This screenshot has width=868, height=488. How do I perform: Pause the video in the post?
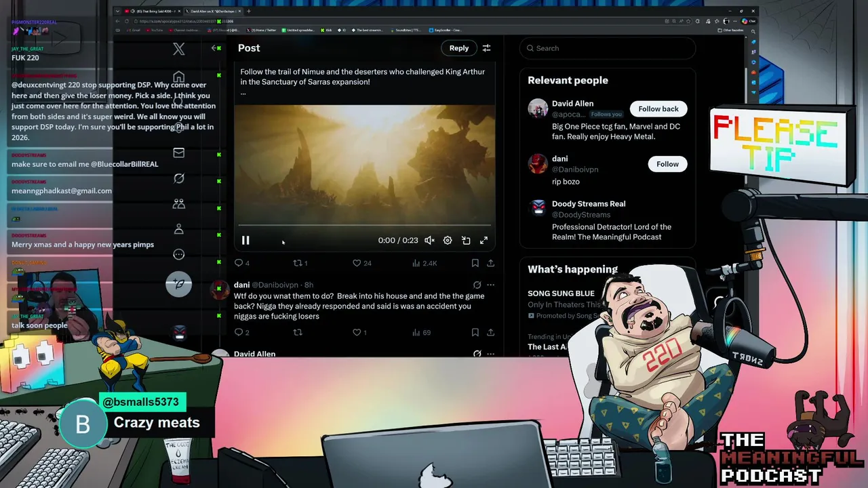point(245,241)
